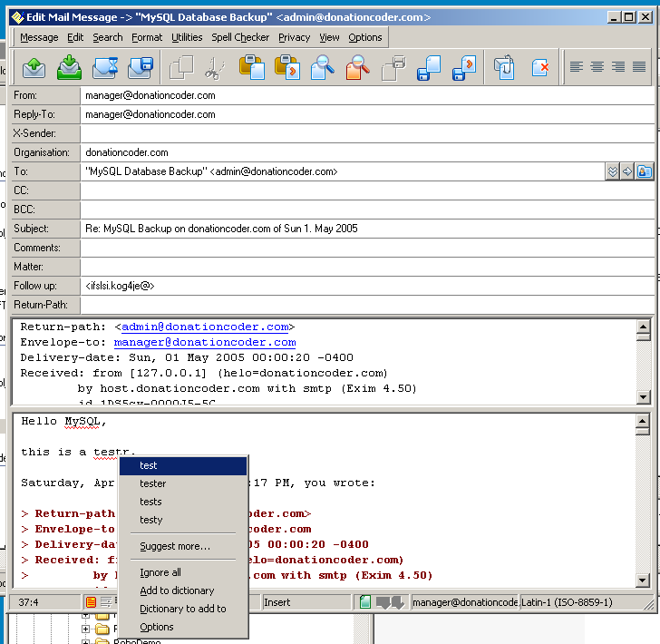This screenshot has height=644, width=660.
Task: Choose the 'tests' spelling suggestion
Action: [x=183, y=502]
